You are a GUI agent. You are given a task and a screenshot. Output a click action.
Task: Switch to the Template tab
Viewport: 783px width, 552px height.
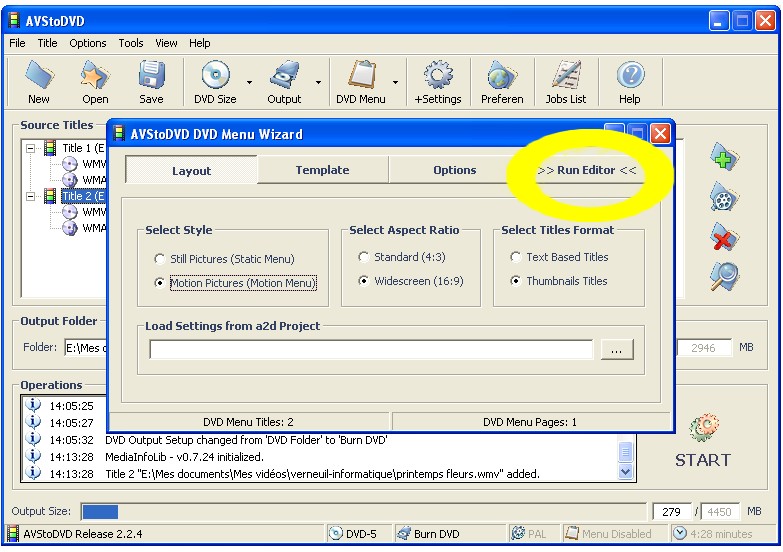pos(322,170)
